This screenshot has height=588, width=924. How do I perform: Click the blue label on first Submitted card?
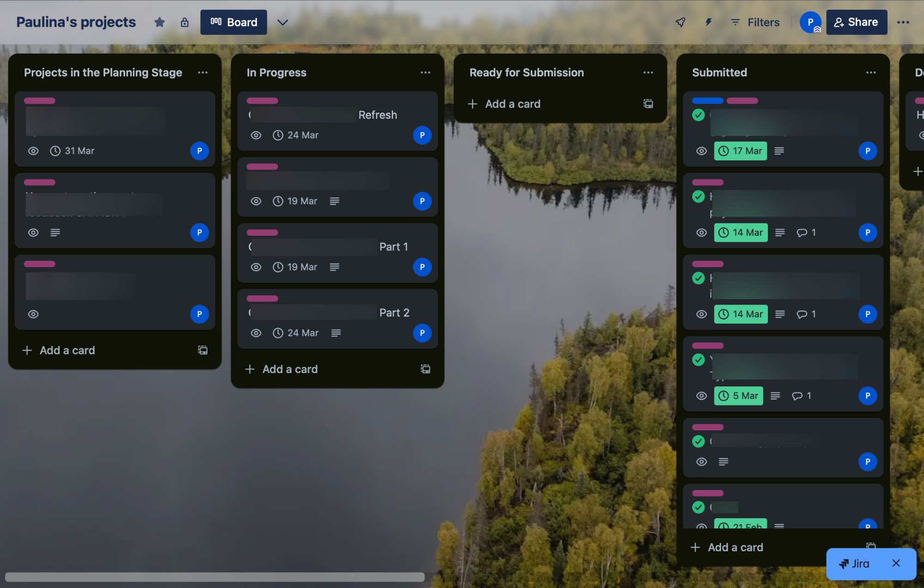[x=707, y=101]
